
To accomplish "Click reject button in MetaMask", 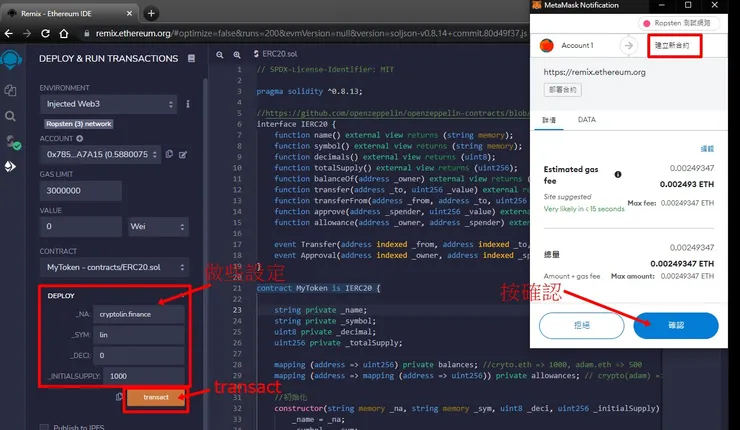I will pos(581,325).
